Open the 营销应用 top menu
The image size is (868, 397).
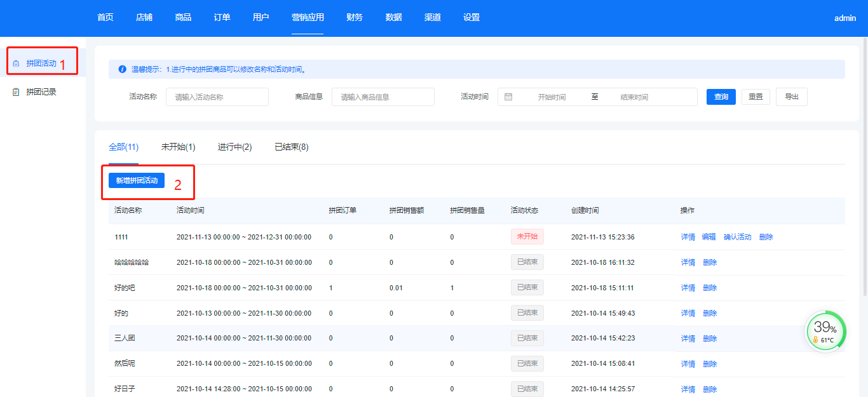[x=308, y=18]
